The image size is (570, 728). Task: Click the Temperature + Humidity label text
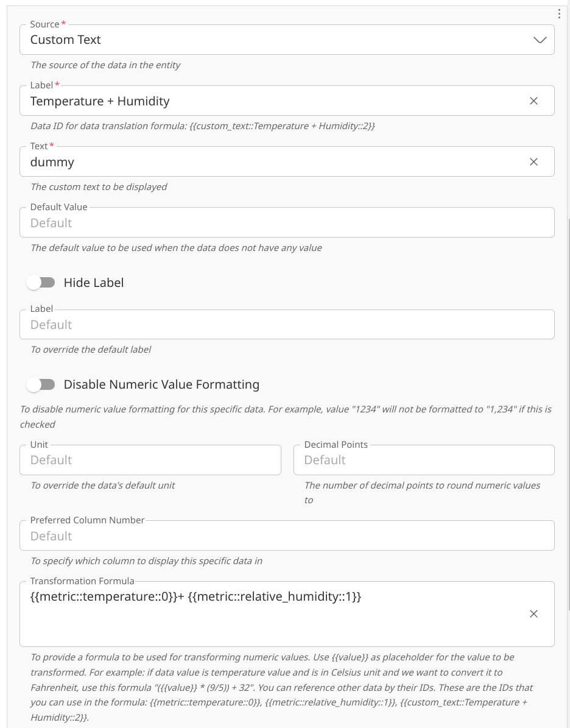[100, 101]
